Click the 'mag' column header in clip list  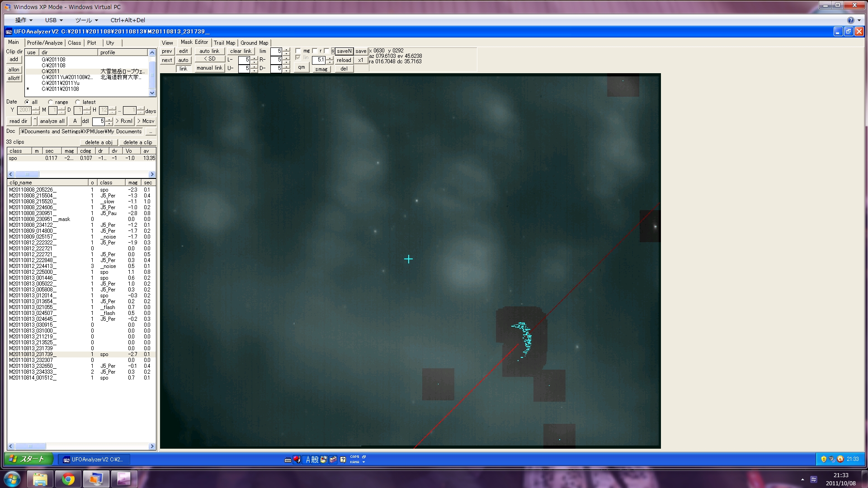click(x=133, y=183)
